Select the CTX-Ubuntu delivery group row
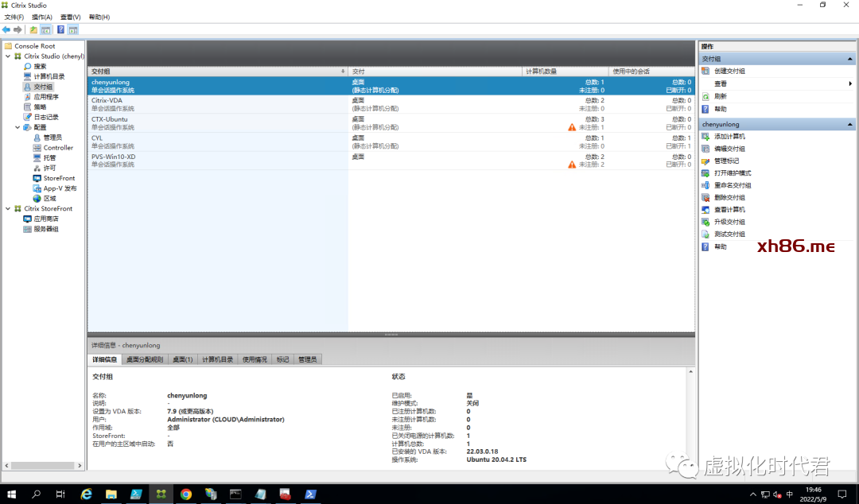This screenshot has width=859, height=504. [391, 123]
